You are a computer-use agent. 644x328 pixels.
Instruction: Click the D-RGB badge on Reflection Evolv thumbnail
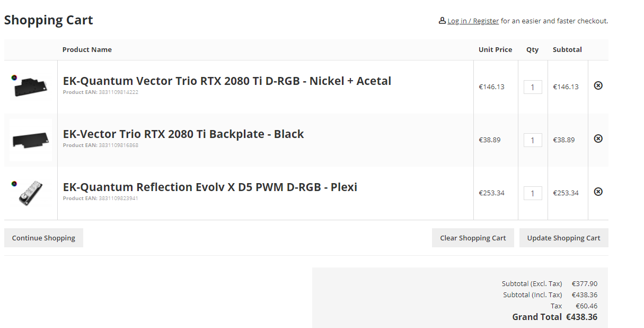tap(14, 184)
